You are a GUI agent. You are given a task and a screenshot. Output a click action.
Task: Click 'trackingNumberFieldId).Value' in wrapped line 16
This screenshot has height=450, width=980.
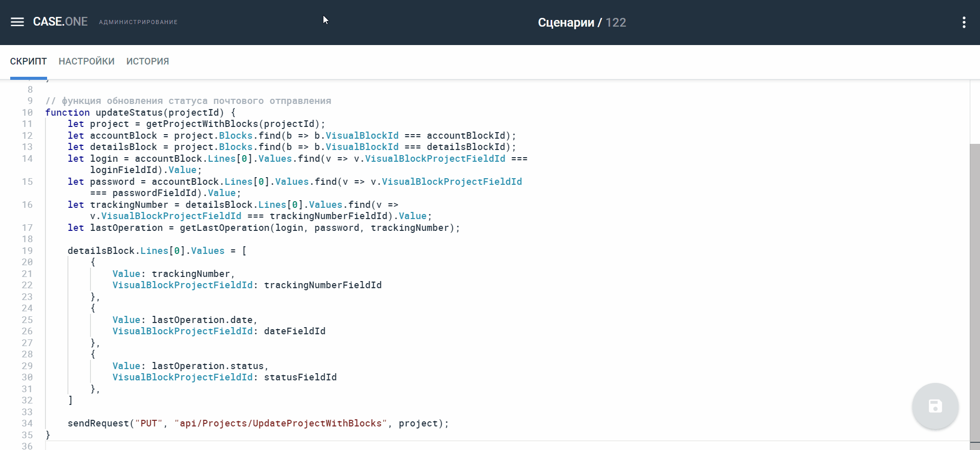(348, 216)
